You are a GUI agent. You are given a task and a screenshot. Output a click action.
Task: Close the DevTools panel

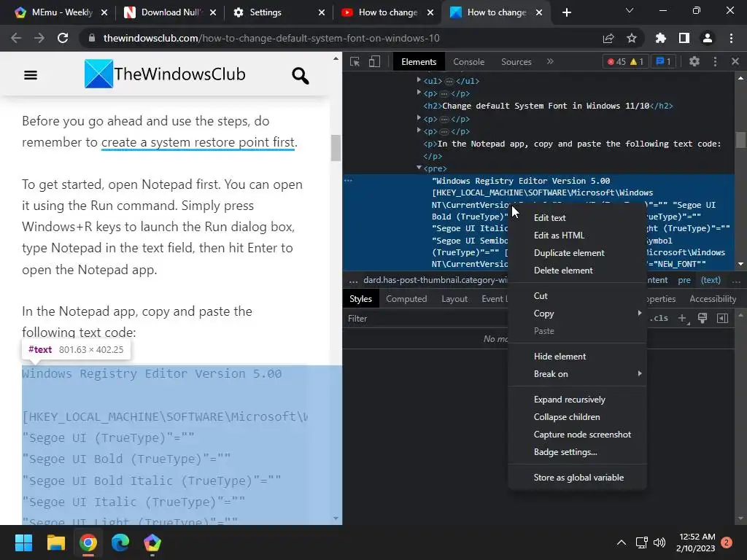click(735, 61)
